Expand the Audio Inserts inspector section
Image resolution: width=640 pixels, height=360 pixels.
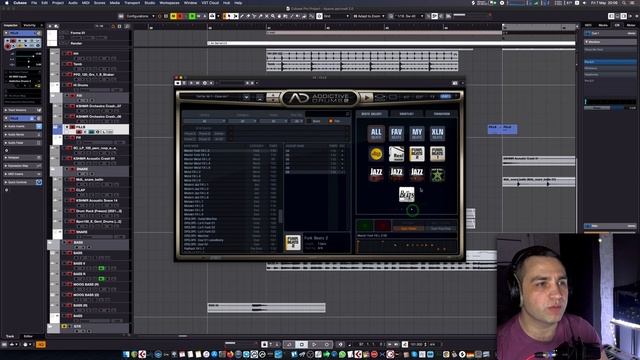pyautogui.click(x=22, y=127)
